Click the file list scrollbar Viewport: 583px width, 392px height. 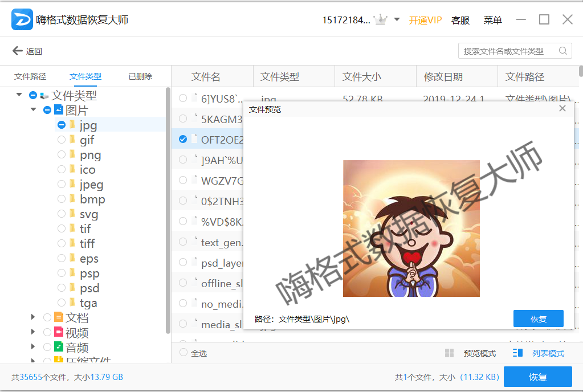coord(581,71)
